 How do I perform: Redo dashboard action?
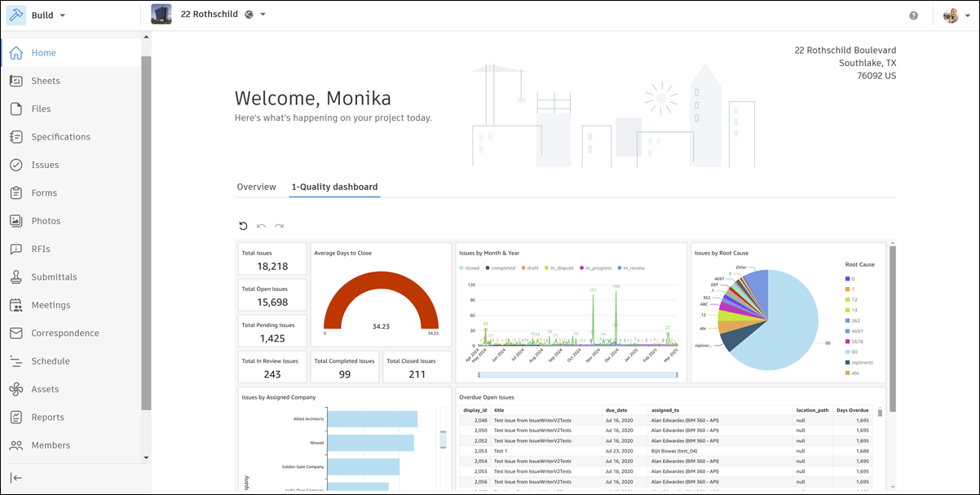(x=279, y=226)
